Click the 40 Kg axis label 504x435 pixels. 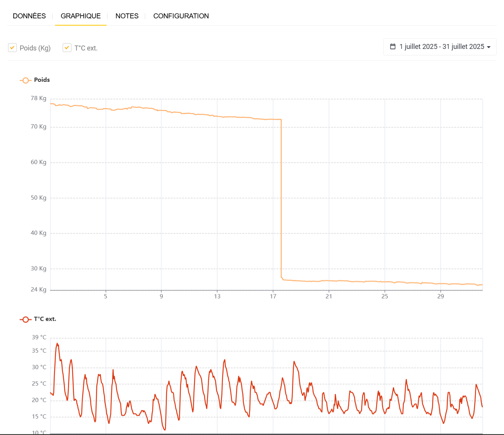[39, 233]
